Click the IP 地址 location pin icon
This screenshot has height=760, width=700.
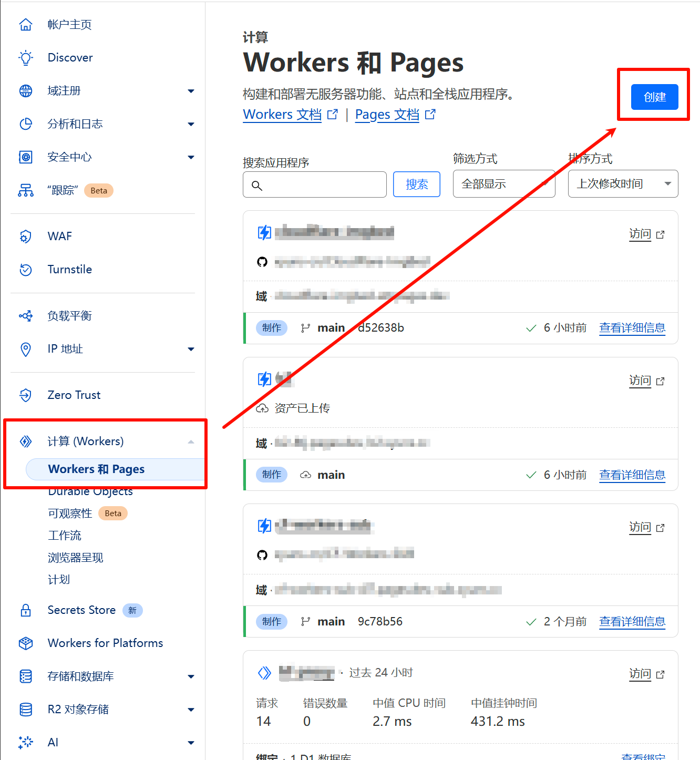[x=25, y=349]
